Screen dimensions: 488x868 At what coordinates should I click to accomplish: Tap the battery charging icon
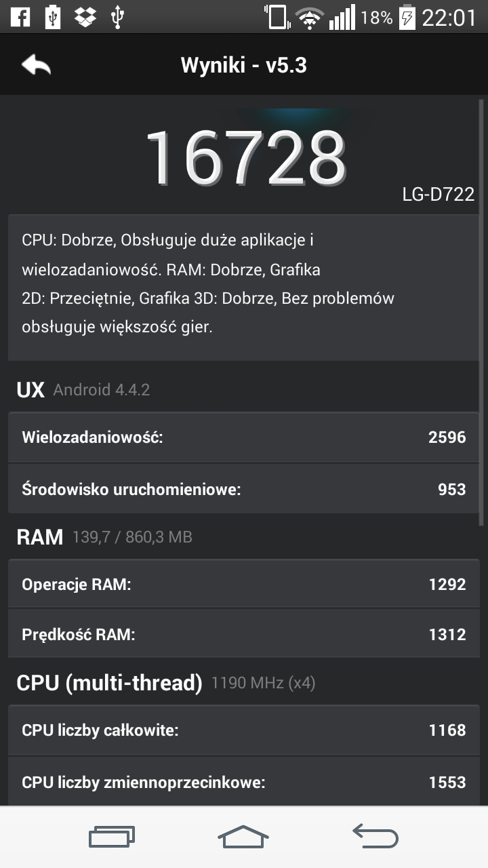pyautogui.click(x=407, y=17)
